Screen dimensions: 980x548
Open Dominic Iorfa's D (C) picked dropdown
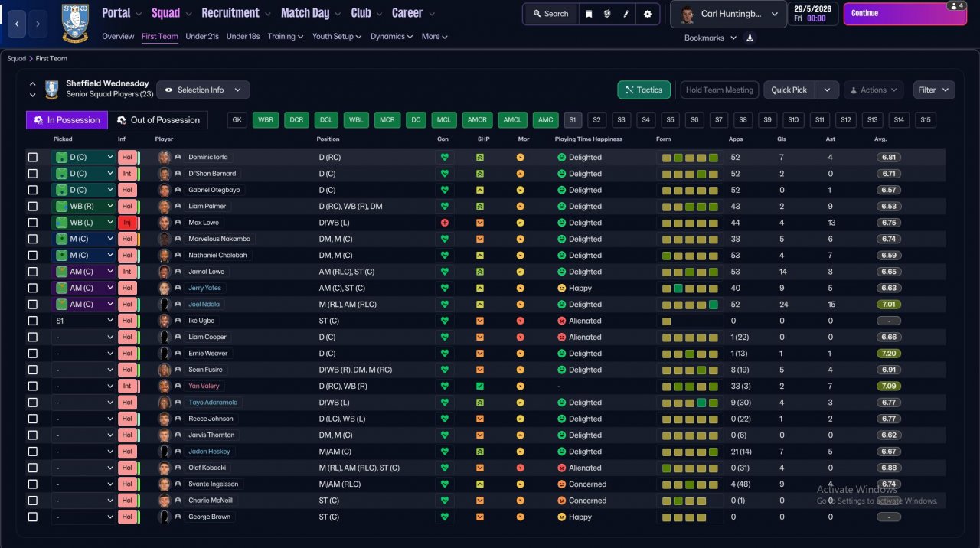(x=83, y=157)
